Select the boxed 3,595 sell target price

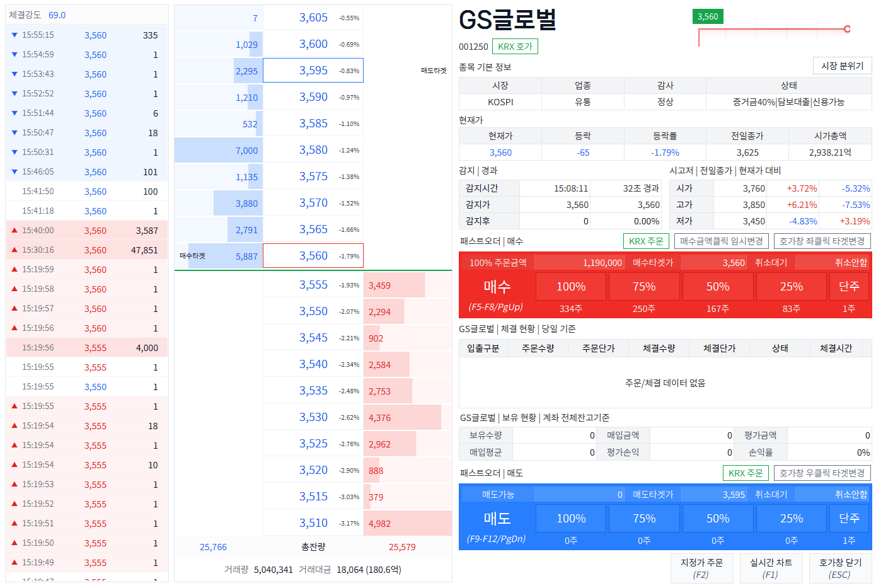click(x=313, y=71)
